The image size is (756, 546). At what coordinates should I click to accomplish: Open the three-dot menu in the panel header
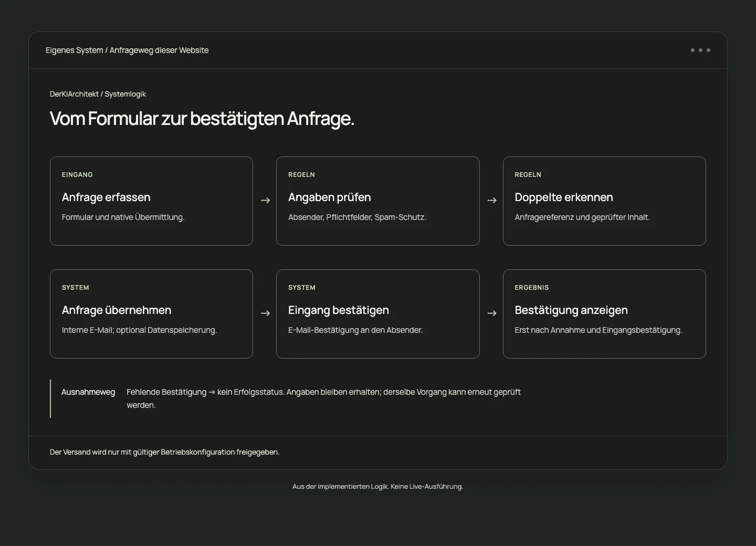click(x=700, y=50)
